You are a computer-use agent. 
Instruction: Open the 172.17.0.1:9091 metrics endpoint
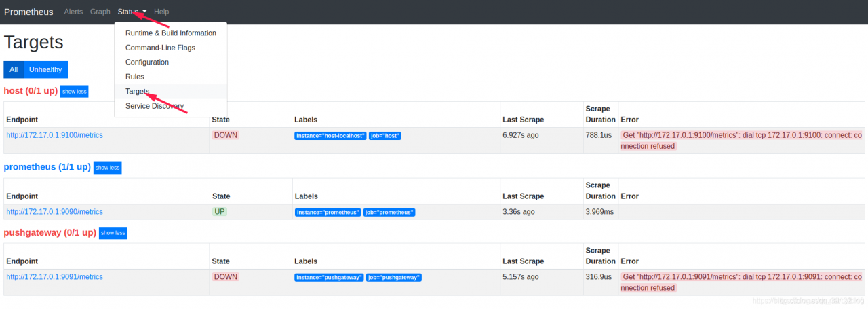pyautogui.click(x=54, y=277)
